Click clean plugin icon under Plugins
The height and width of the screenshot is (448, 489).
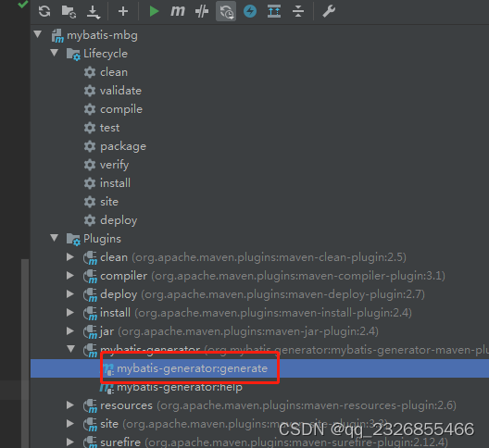coord(90,258)
